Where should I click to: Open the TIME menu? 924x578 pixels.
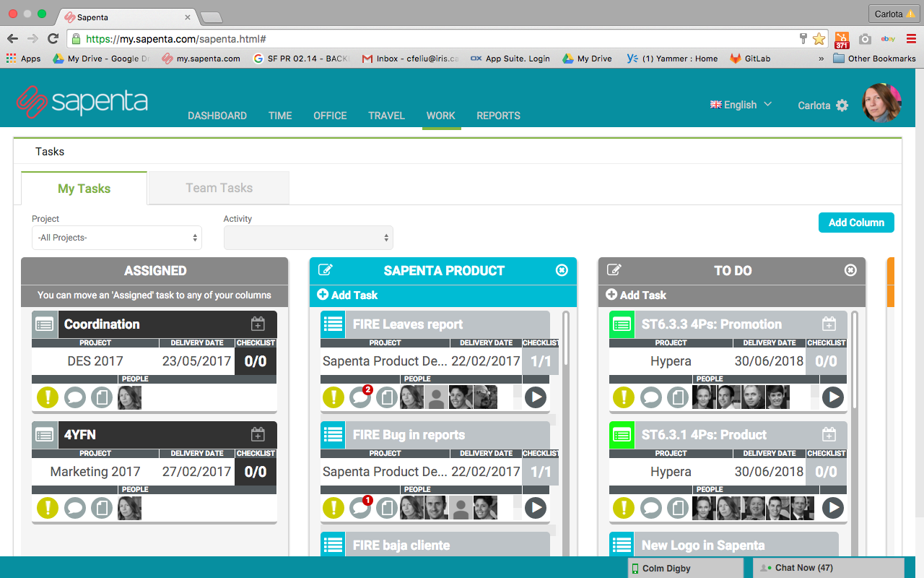click(280, 116)
